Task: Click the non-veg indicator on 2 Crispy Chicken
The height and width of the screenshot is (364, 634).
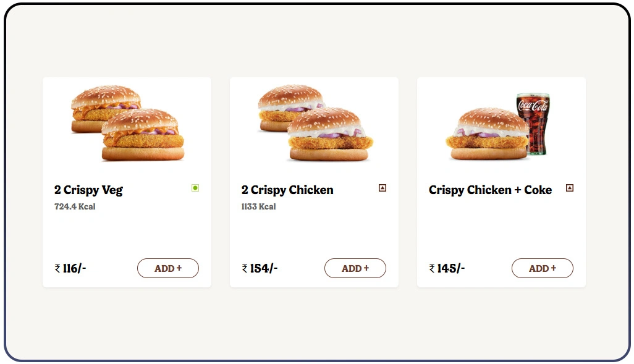Action: 383,187
